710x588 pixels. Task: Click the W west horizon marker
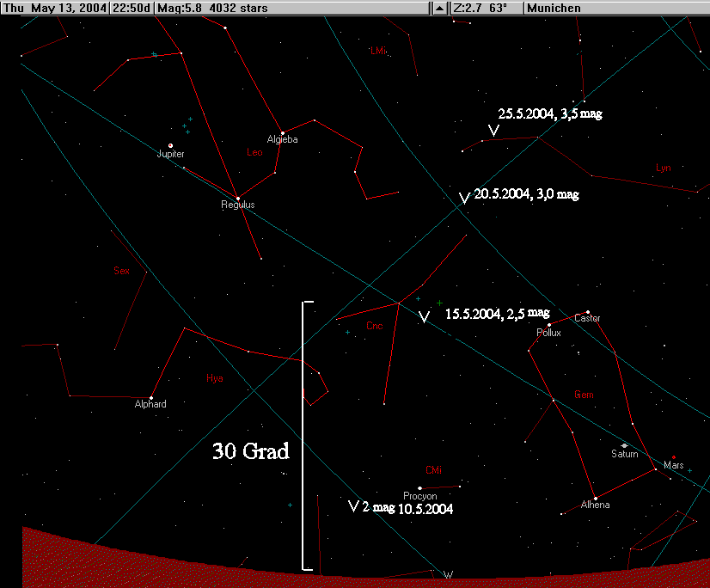447,574
